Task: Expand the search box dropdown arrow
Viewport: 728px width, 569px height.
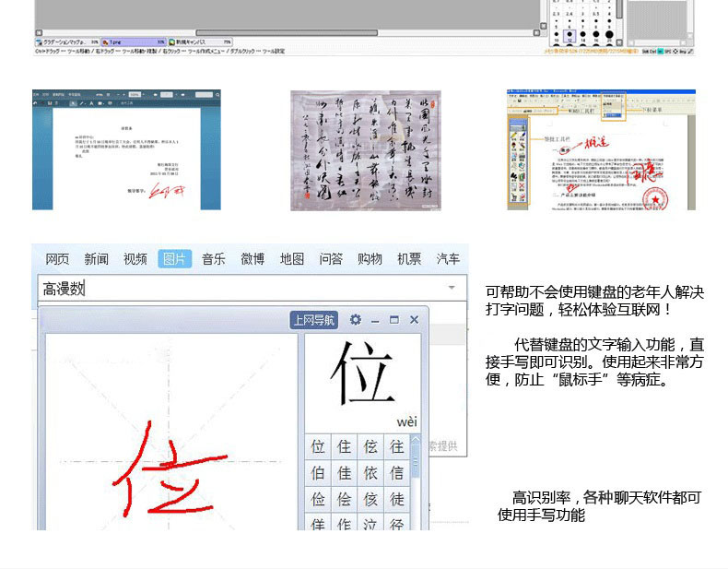Action: 452,289
